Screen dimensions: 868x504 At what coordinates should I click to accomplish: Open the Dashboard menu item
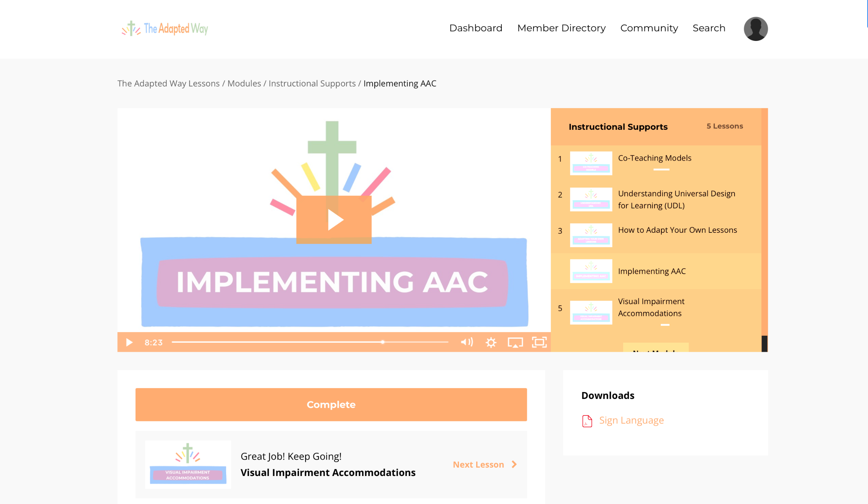click(475, 28)
